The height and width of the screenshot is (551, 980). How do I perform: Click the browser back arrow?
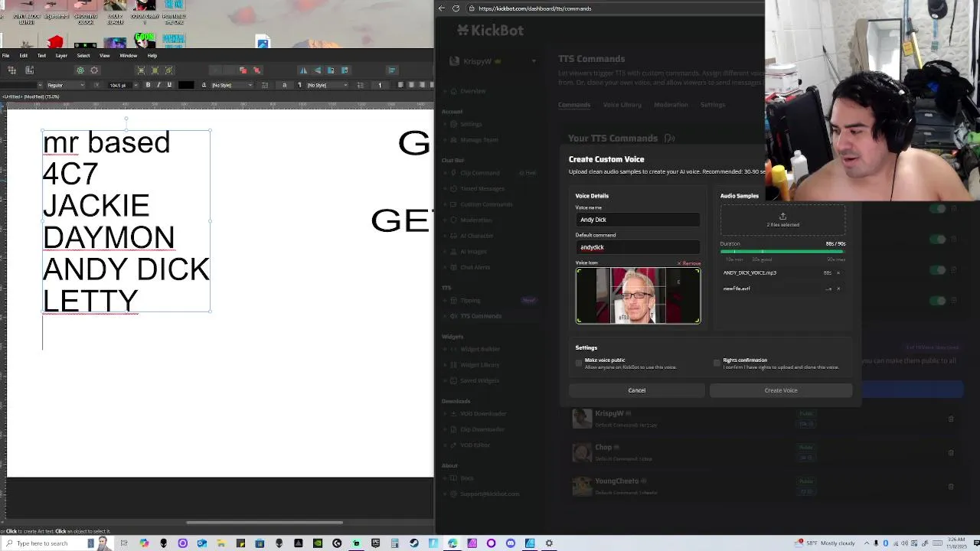click(x=442, y=8)
